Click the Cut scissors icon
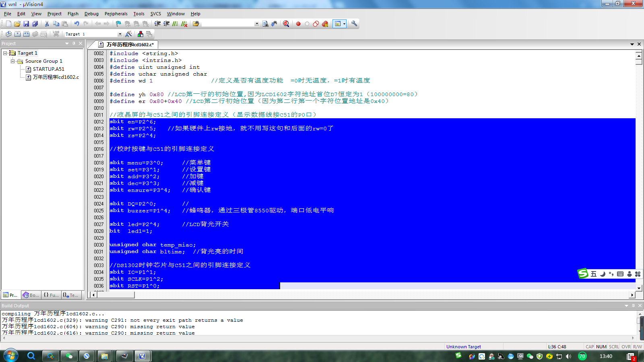The height and width of the screenshot is (362, 644). 47,24
